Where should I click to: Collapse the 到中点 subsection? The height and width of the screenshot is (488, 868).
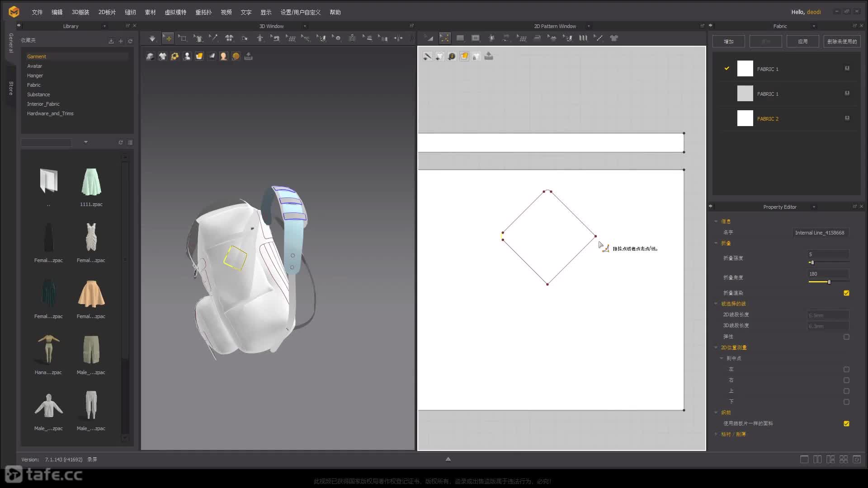click(722, 358)
